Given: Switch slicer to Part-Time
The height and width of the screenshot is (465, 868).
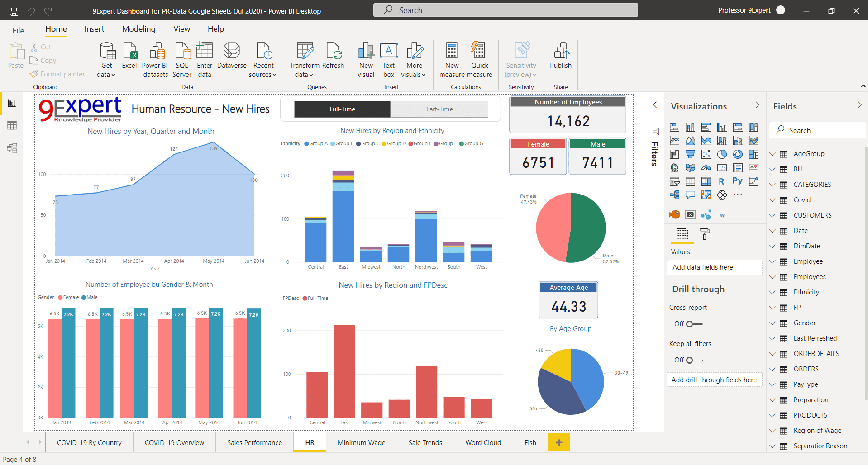Looking at the screenshot, I should coord(439,109).
